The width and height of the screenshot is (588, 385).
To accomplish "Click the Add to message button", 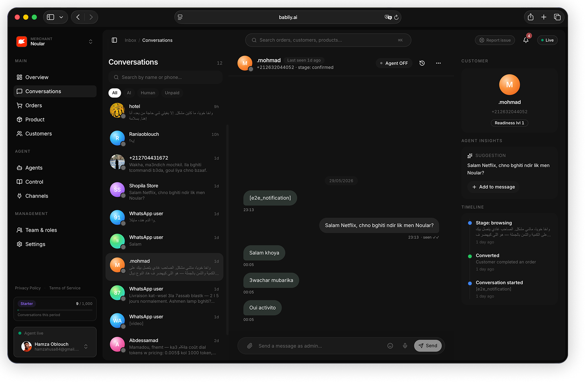I will click(x=493, y=187).
